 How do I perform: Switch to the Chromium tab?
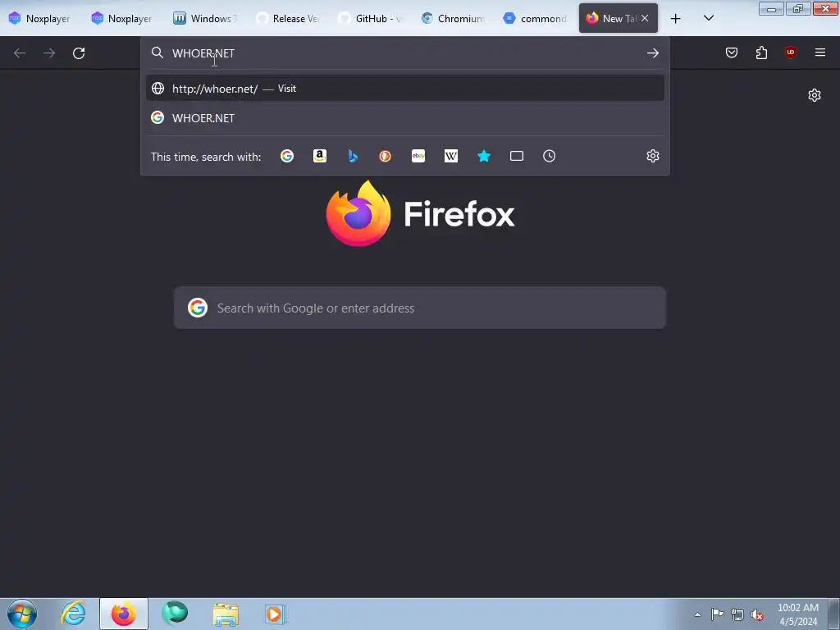coord(453,18)
